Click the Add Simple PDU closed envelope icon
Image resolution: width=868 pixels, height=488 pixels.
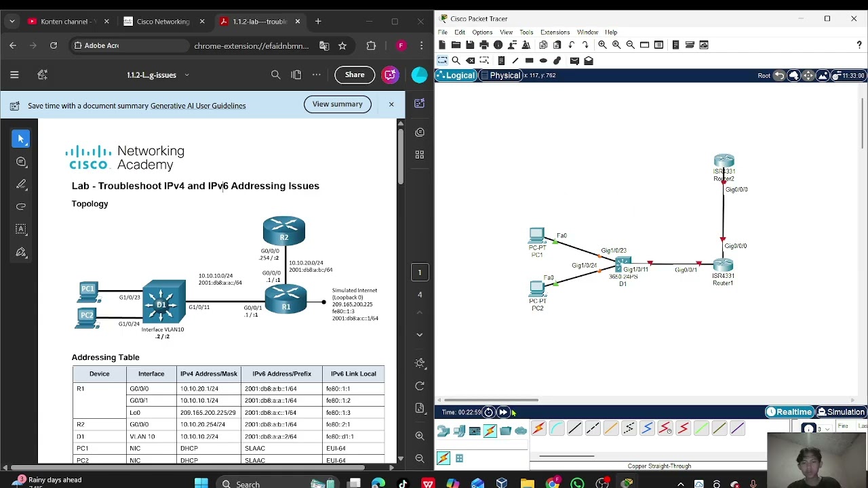click(x=574, y=60)
